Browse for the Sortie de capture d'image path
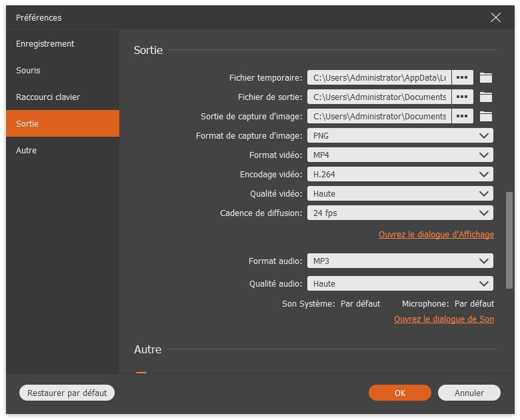Image resolution: width=520 pixels, height=420 pixels. [462, 117]
